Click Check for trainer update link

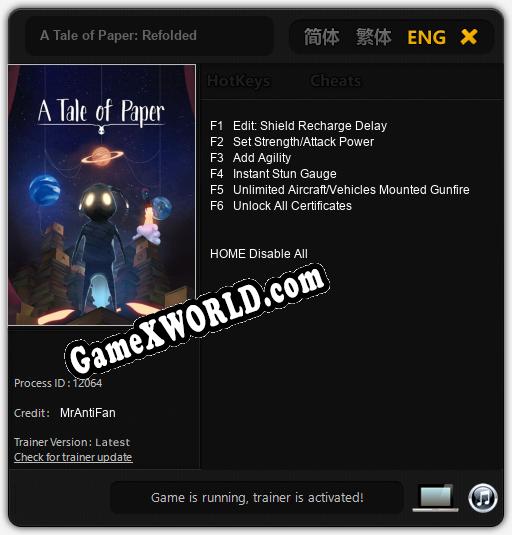tap(73, 457)
